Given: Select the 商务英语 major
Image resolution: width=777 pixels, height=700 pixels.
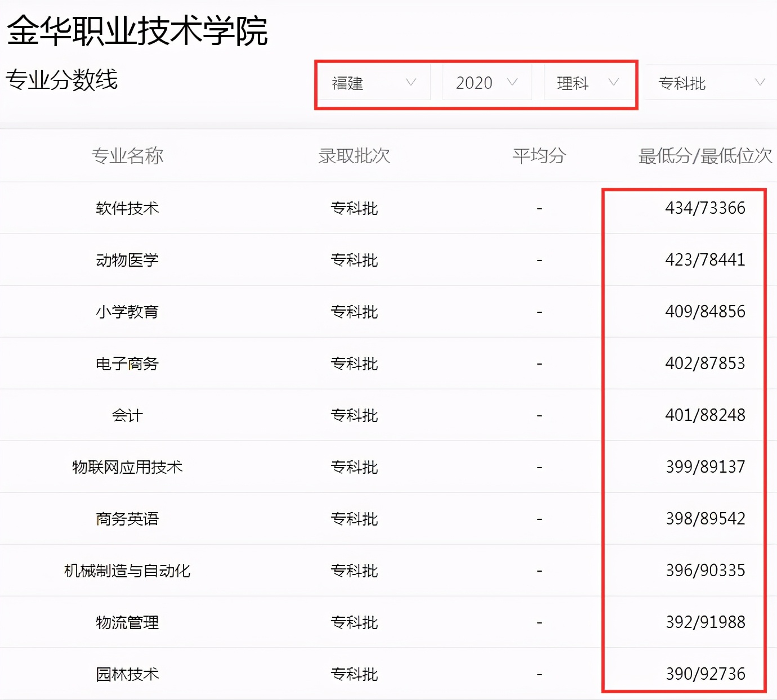Looking at the screenshot, I should pos(127,519).
